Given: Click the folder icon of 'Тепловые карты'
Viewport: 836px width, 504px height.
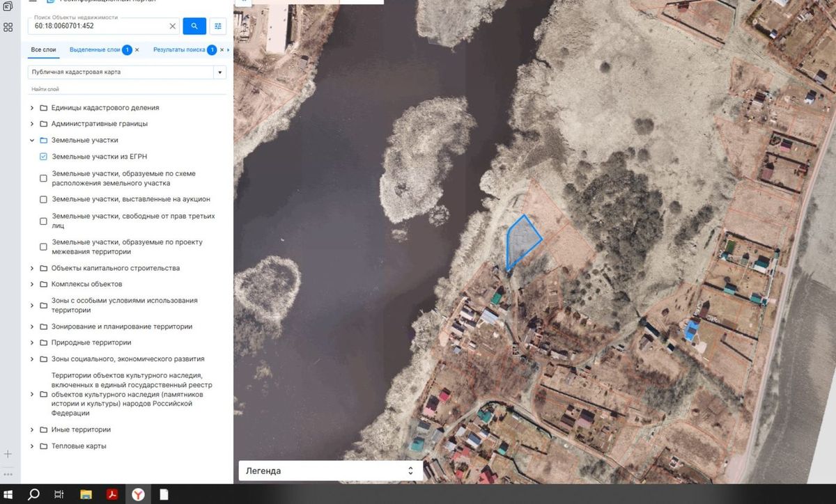Looking at the screenshot, I should 43,446.
